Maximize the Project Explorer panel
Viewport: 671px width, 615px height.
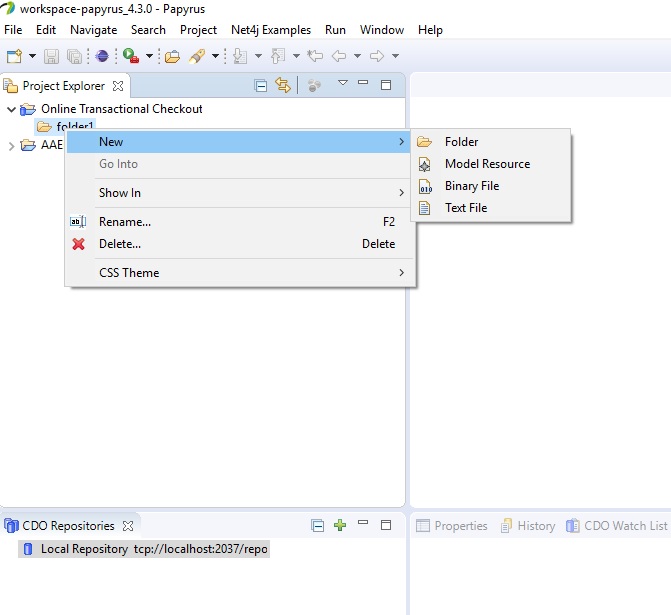tap(386, 85)
